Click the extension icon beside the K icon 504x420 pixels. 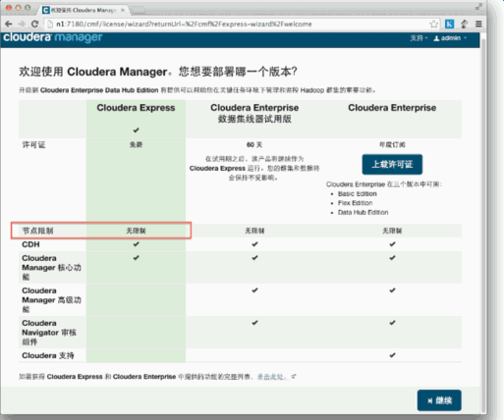tap(464, 24)
